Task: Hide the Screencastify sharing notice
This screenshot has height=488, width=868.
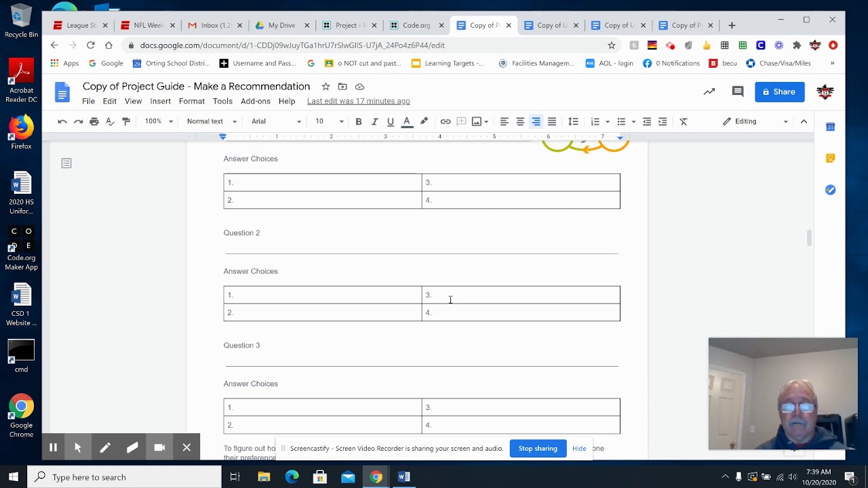Action: pyautogui.click(x=579, y=448)
